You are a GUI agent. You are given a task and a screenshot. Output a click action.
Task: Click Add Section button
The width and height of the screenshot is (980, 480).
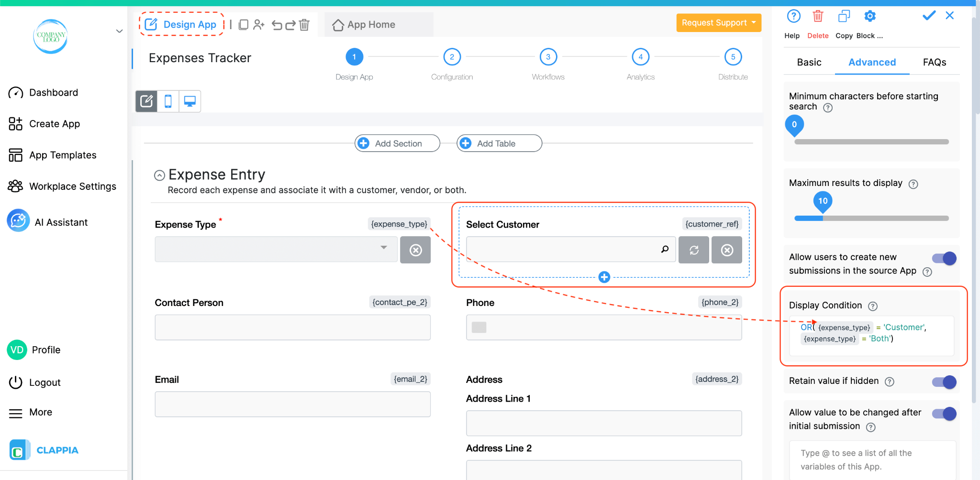point(397,143)
